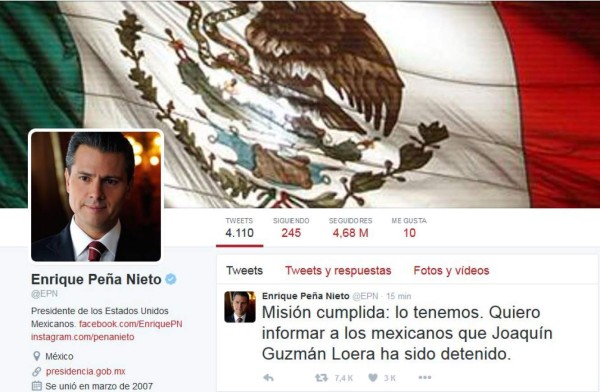Like the tweet with heart icon
The width and height of the screenshot is (600, 392).
pyautogui.click(x=373, y=378)
